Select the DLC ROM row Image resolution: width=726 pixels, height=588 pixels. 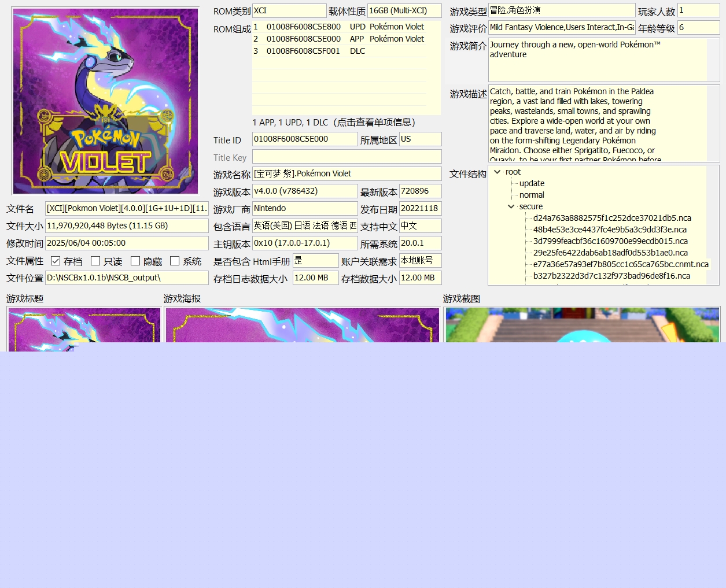tap(339, 51)
